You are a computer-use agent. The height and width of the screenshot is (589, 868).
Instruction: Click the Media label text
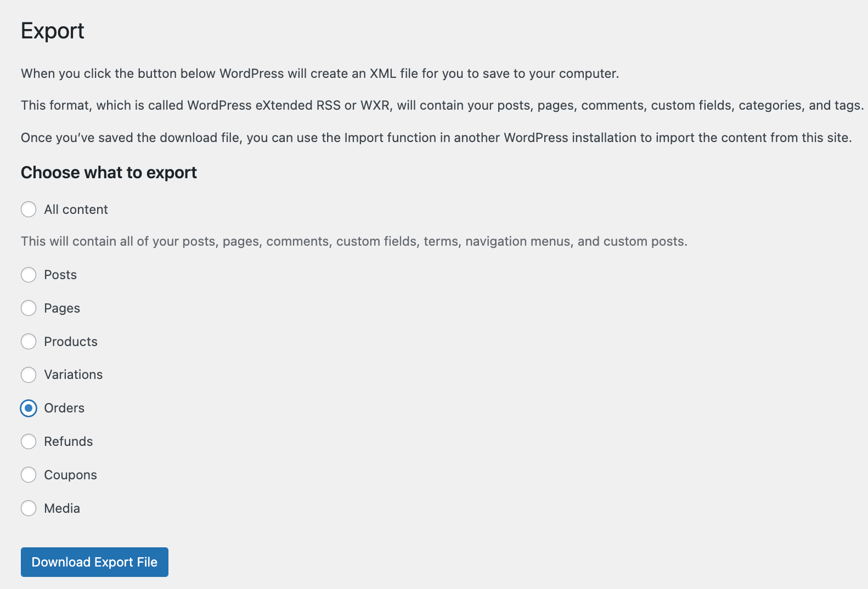tap(62, 508)
